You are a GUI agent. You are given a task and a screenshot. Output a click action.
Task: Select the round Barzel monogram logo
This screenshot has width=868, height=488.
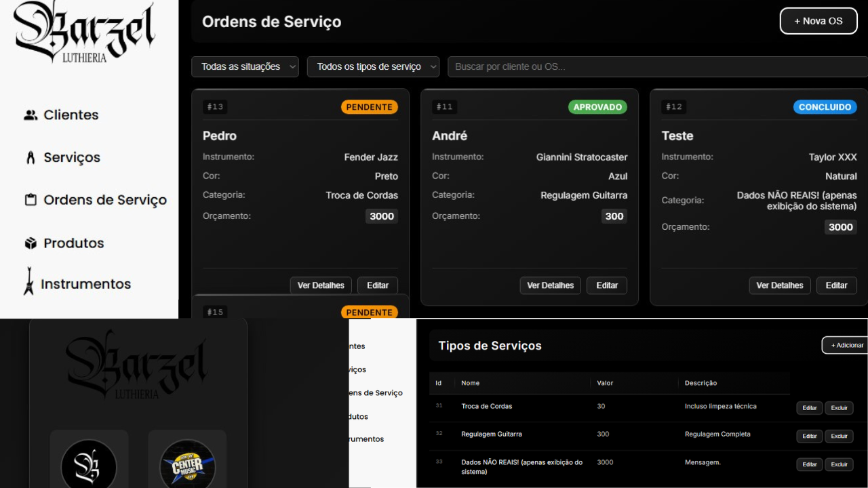click(89, 466)
